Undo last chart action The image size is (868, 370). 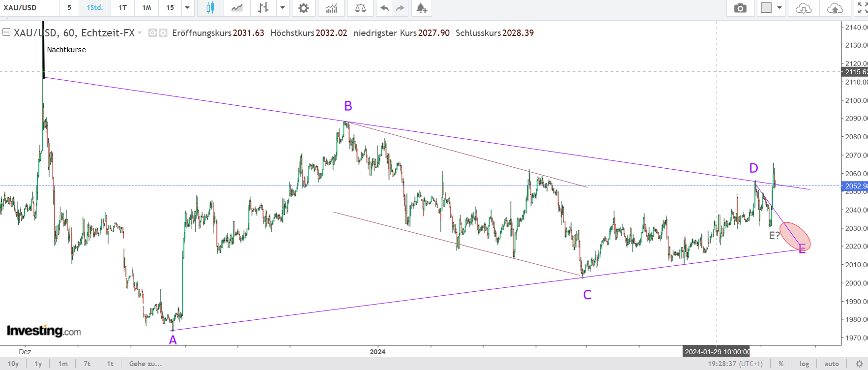pos(384,8)
